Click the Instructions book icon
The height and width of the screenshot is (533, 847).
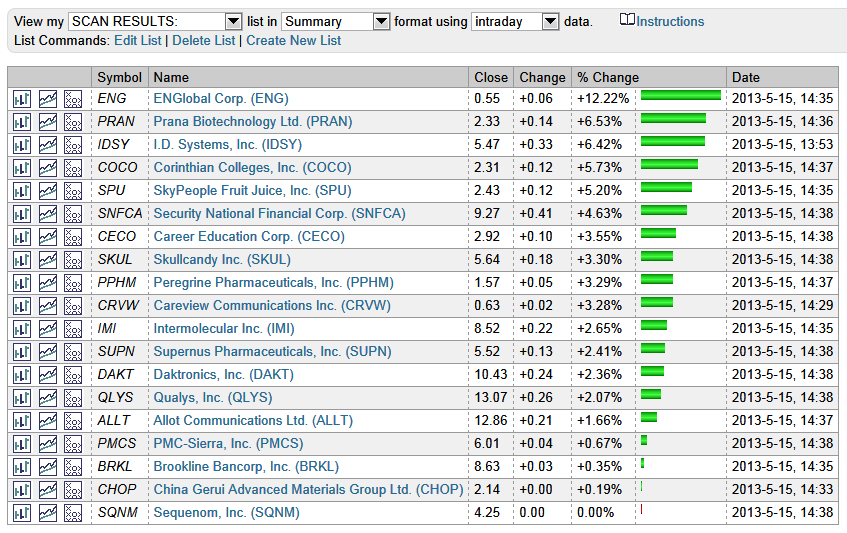[x=627, y=20]
